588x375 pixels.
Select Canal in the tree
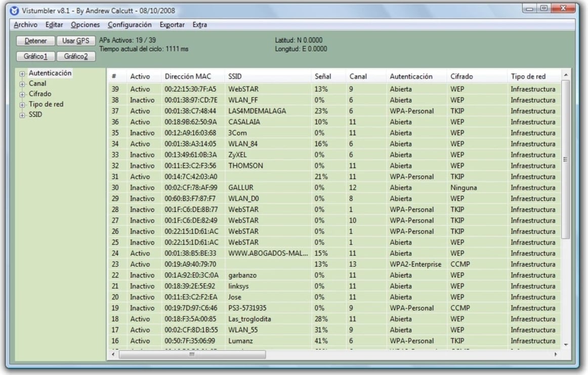pyautogui.click(x=37, y=83)
